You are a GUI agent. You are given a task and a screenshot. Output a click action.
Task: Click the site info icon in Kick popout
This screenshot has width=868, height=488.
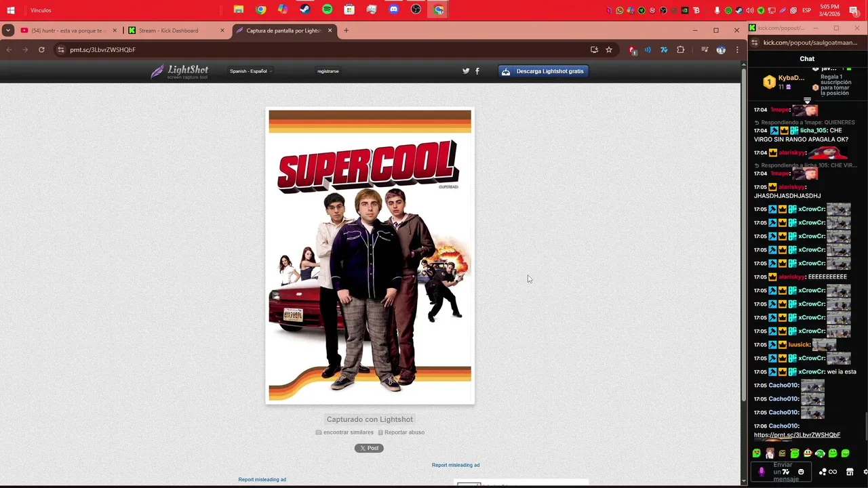pos(755,42)
